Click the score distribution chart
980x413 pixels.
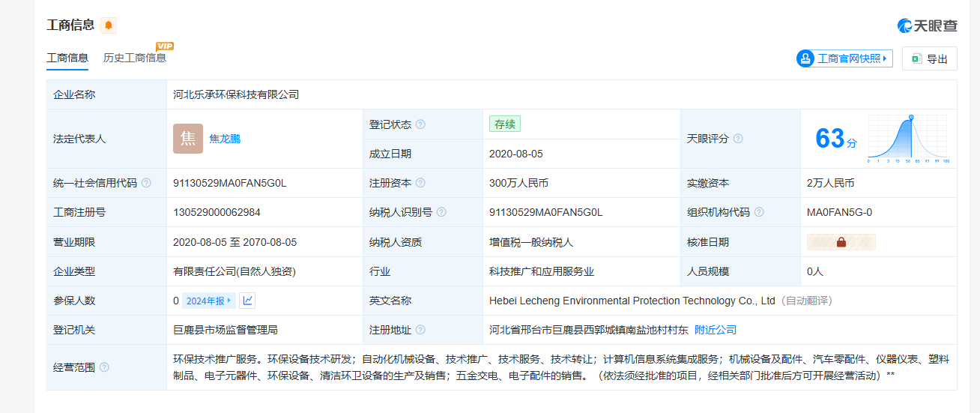[908, 139]
